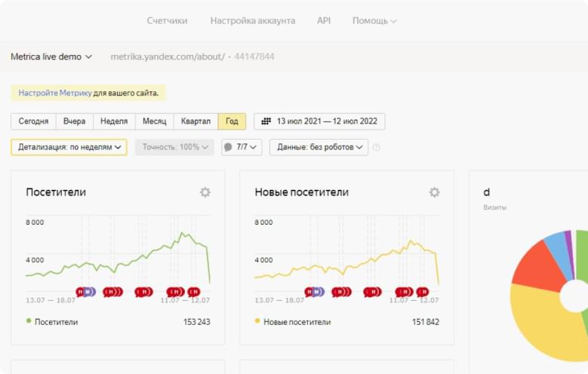Click the Посетители widget title
This screenshot has height=374, width=588.
coord(56,192)
